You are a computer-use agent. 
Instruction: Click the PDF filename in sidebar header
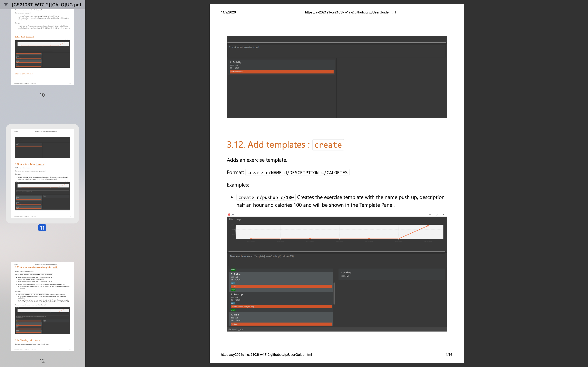coord(47,5)
